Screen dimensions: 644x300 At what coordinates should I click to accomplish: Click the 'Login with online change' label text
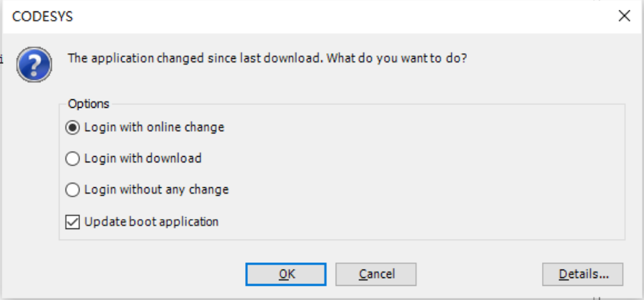(x=154, y=128)
